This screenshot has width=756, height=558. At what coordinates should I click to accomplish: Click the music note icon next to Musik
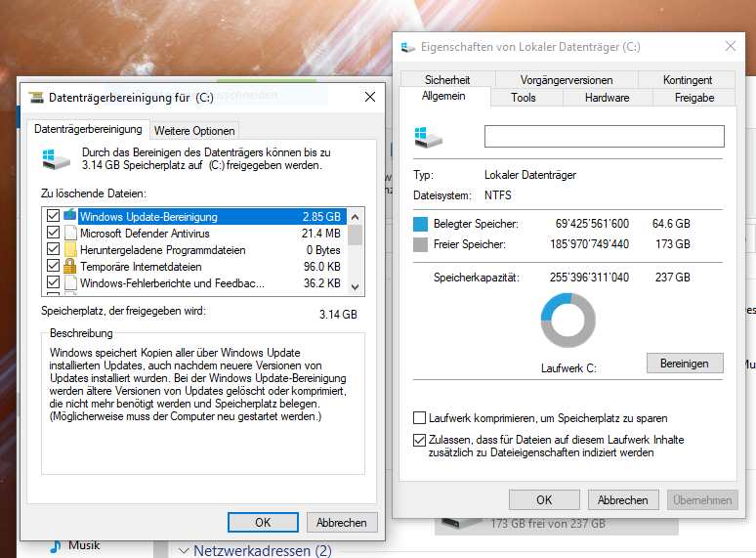coord(56,546)
